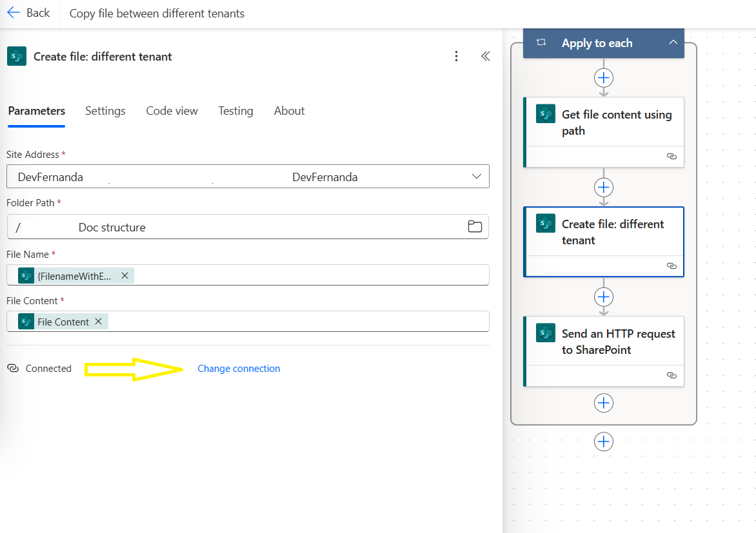This screenshot has height=533, width=756.
Task: Click connection icon on Create file card
Action: [671, 266]
